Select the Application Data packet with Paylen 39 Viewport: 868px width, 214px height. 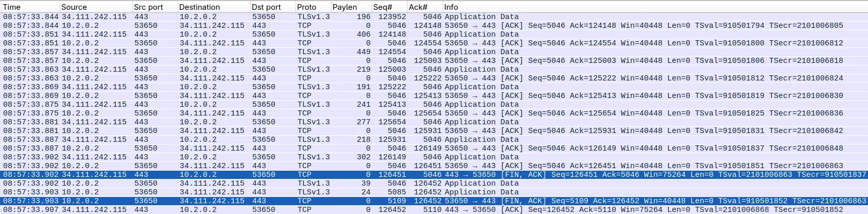[x=434, y=183]
